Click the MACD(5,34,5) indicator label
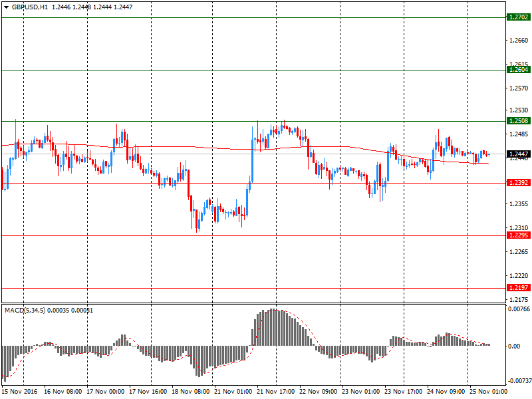The height and width of the screenshot is (399, 532). pos(25,311)
